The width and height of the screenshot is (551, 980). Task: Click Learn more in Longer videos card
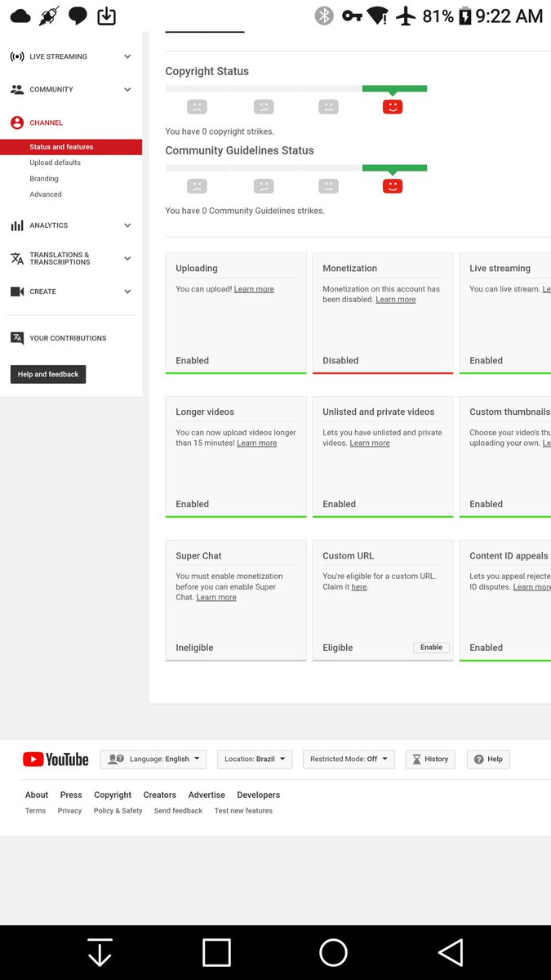[257, 443]
